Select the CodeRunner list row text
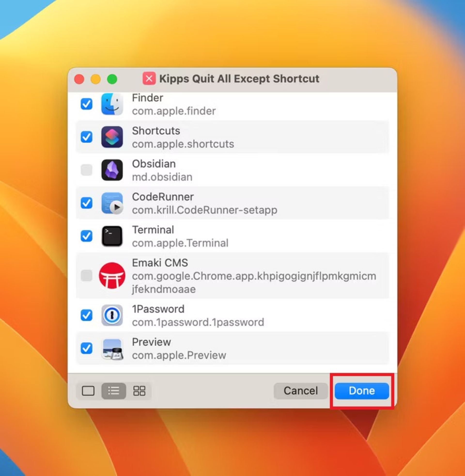 204,203
